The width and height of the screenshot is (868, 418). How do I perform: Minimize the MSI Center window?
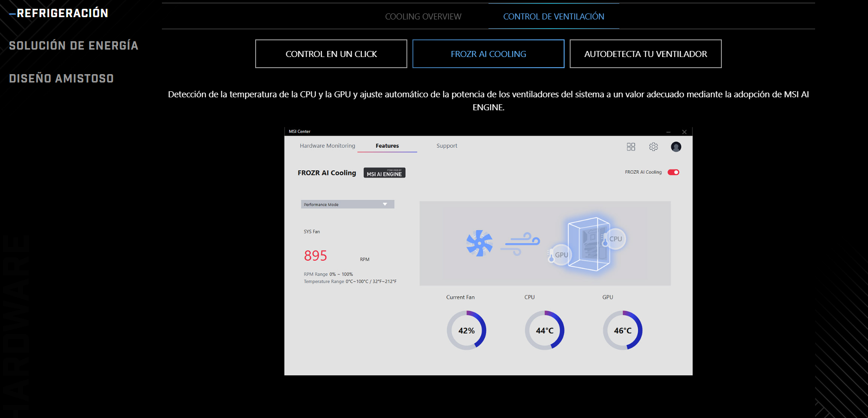coord(669,132)
